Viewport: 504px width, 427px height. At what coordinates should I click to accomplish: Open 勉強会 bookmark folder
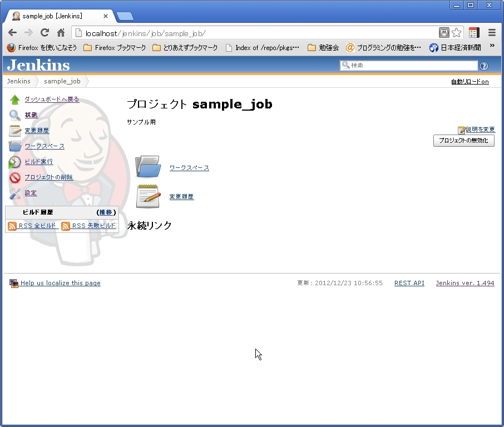coord(323,48)
